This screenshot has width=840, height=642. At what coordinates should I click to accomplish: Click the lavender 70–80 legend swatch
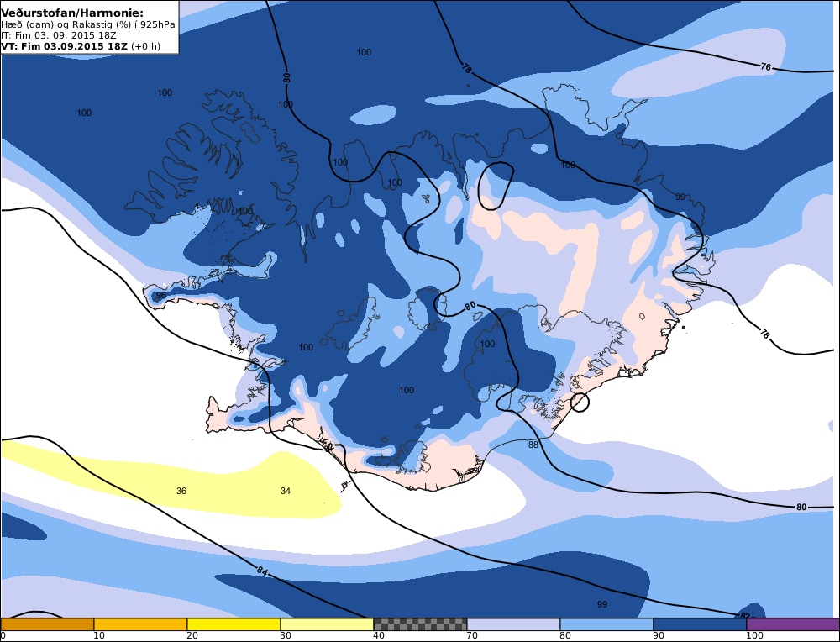[513, 624]
